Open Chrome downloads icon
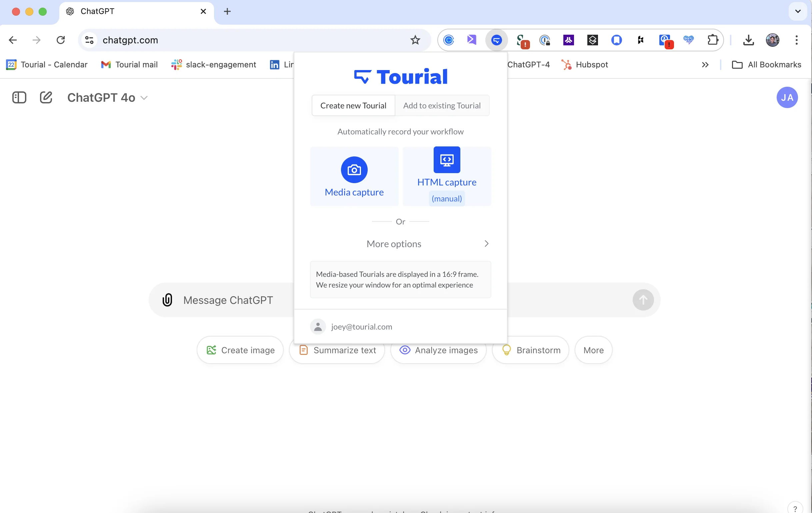 748,40
